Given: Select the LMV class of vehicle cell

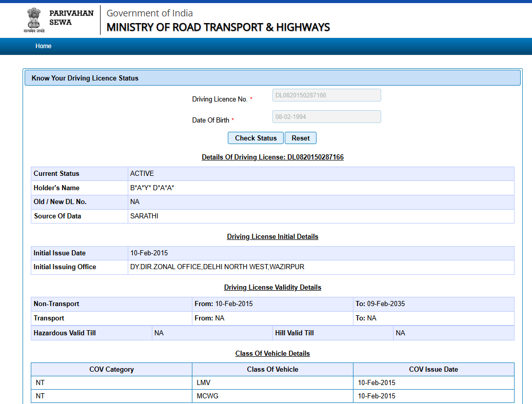Looking at the screenshot, I should pyautogui.click(x=203, y=383).
